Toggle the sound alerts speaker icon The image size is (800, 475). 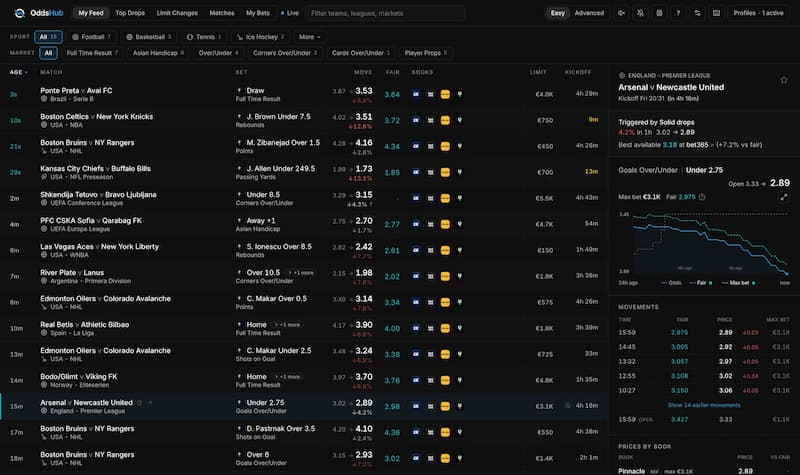(621, 13)
